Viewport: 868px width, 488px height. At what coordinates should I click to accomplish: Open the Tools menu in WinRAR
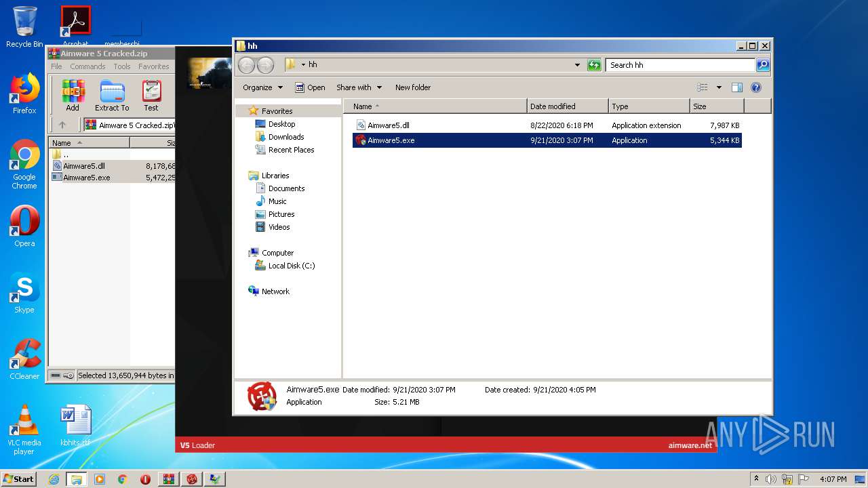[122, 66]
